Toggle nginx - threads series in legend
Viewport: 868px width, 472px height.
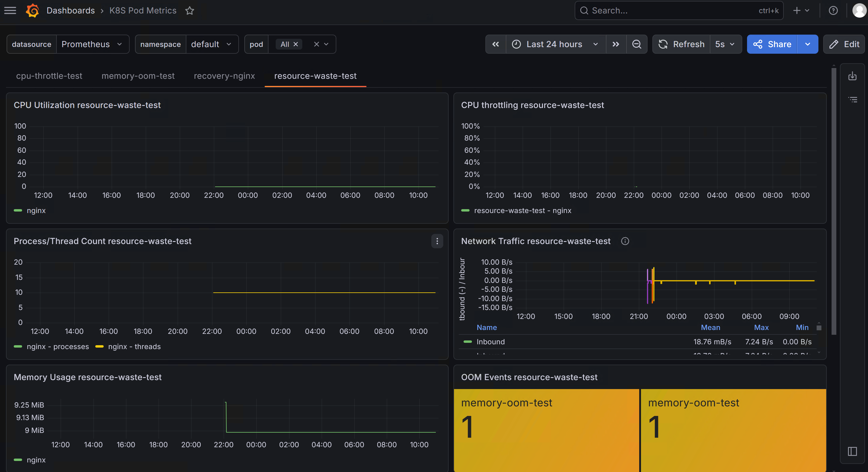tap(128, 346)
